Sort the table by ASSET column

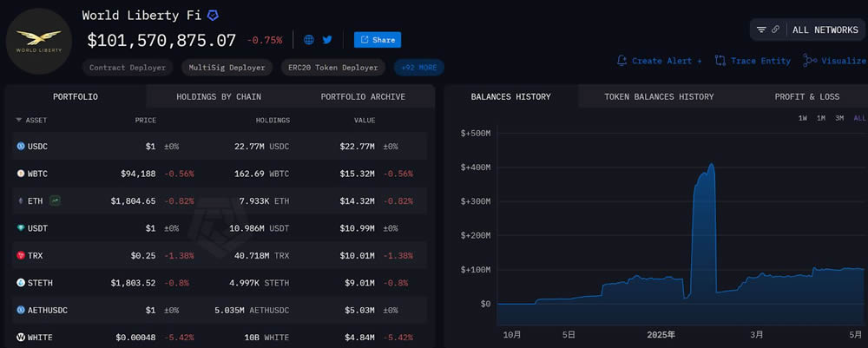31,120
